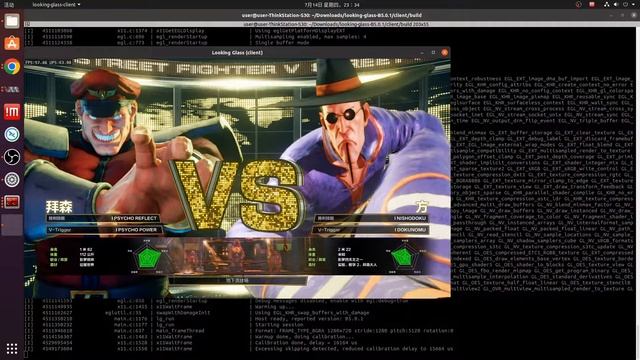
Task: Click the "Host ready, reported version" log line
Action: [309, 319]
